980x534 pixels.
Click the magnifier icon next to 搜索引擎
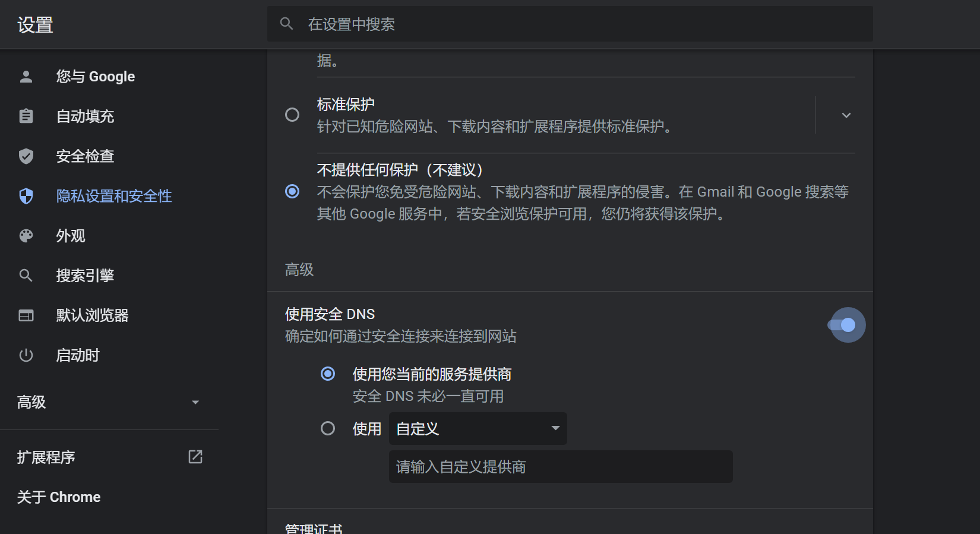26,276
